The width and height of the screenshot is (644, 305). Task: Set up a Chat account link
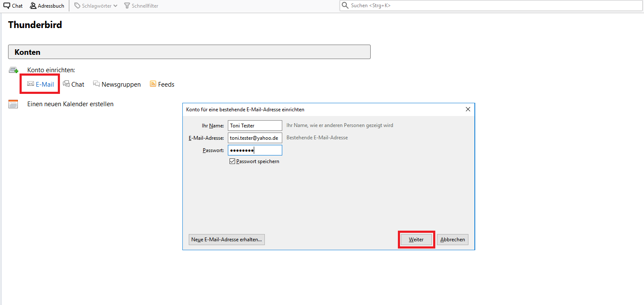[x=78, y=84]
